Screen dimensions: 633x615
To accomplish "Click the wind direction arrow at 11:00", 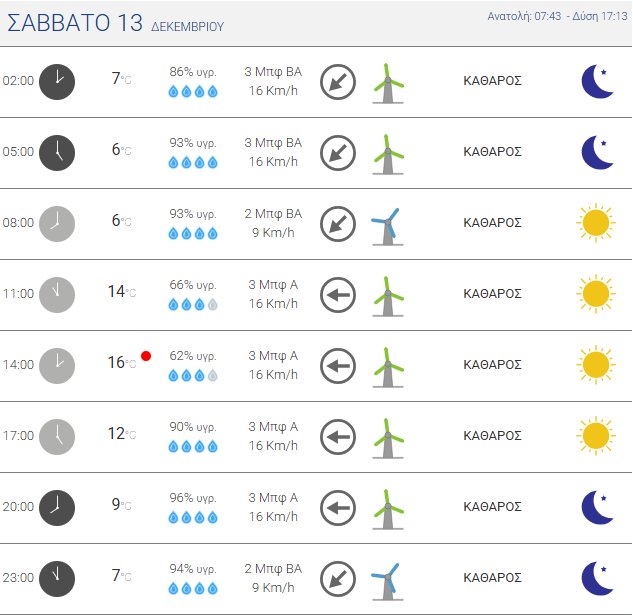I will pos(338,294).
